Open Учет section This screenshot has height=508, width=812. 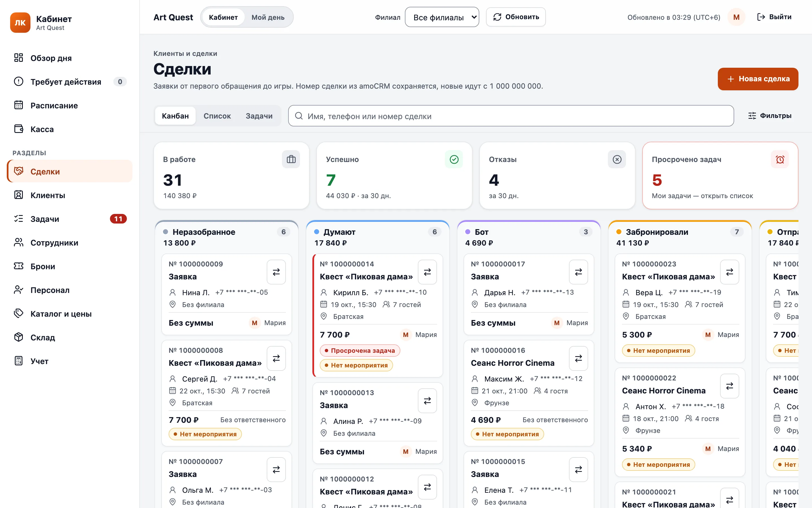69,361
